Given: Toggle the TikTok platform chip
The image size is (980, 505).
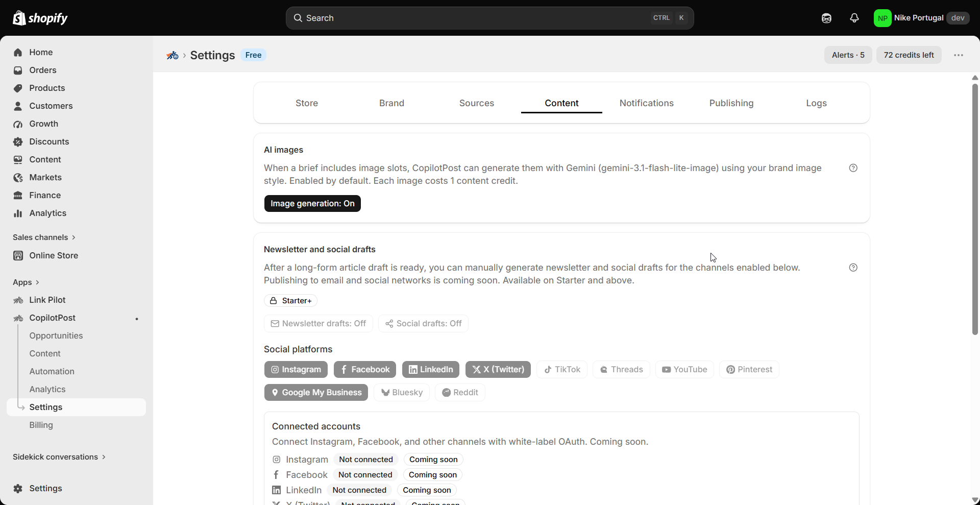Looking at the screenshot, I should point(562,369).
